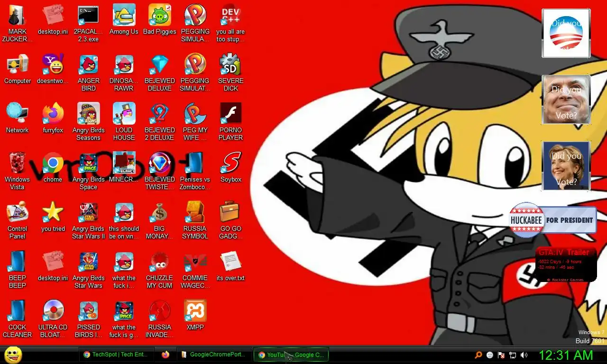The image size is (607, 364).
Task: Launch the Soybox shortcut
Action: click(231, 168)
